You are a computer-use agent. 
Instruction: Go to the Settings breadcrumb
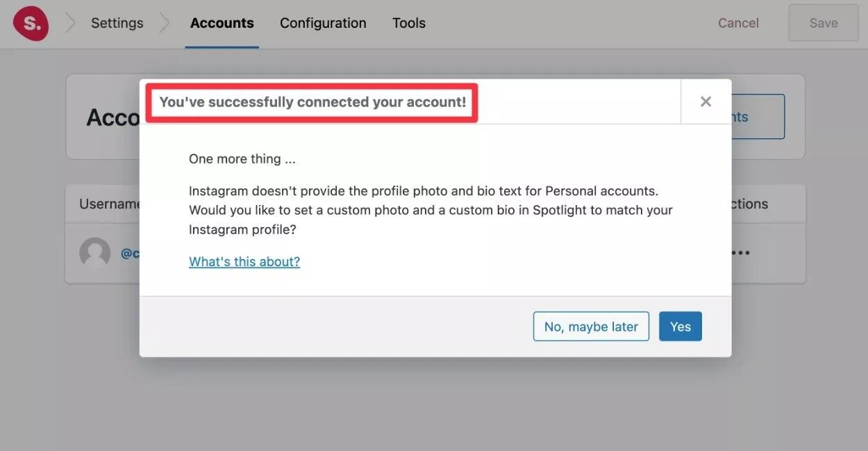(x=117, y=23)
